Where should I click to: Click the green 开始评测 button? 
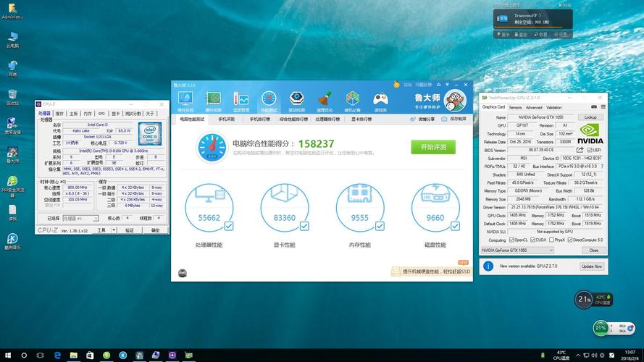coord(433,147)
